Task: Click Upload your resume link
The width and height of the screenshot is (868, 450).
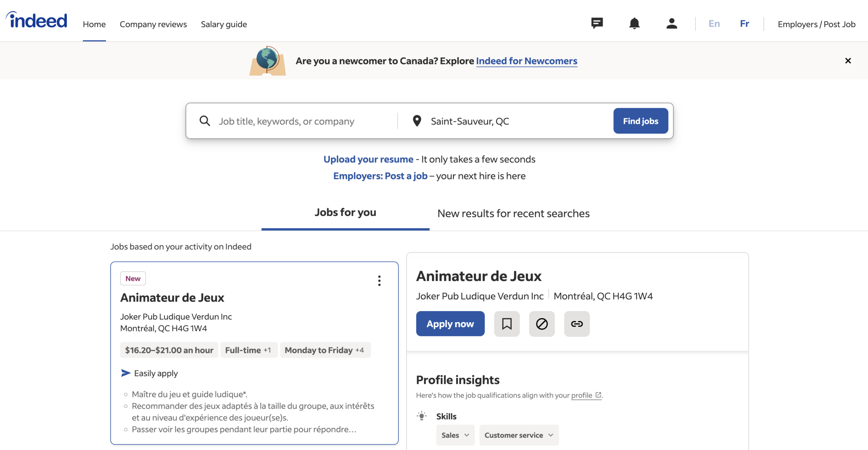Action: click(x=368, y=159)
